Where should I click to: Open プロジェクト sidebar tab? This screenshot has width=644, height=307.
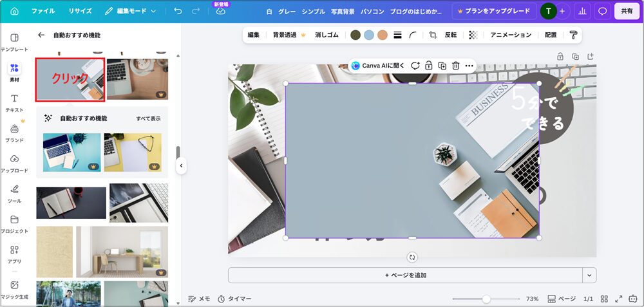[14, 224]
